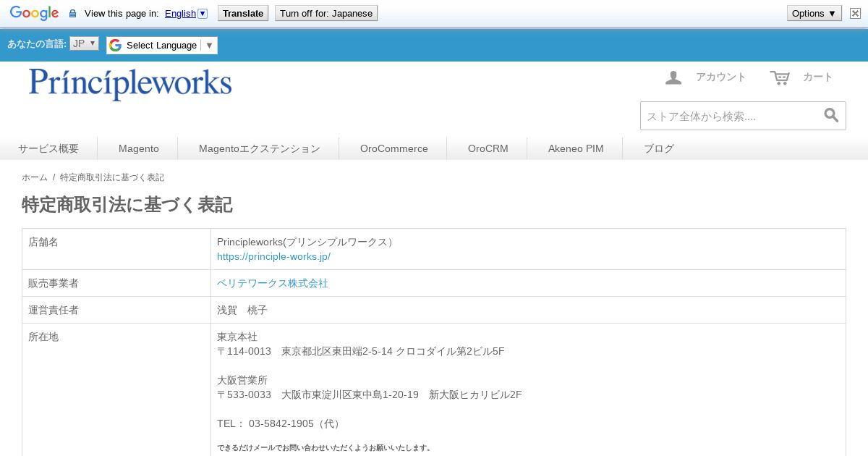The image size is (868, 456).
Task: Open the Magento menu item
Action: click(x=139, y=148)
